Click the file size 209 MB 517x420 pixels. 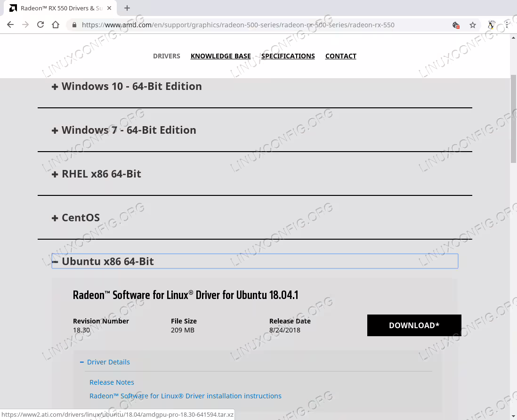pyautogui.click(x=183, y=330)
